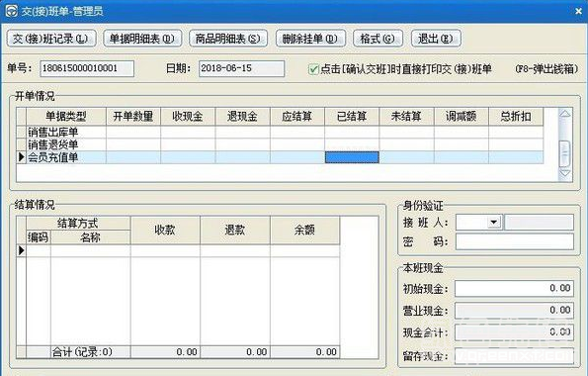Screen dimensions: 588x376
Task: Click 收款 column header
Action: pyautogui.click(x=165, y=230)
